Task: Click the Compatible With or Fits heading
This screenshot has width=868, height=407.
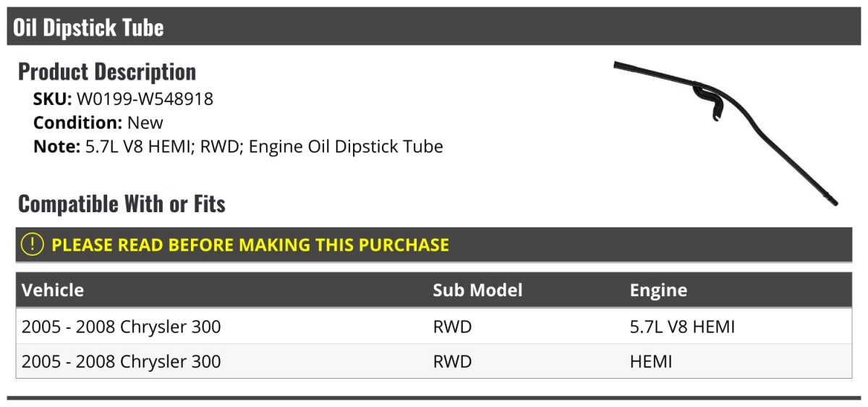Action: (122, 204)
